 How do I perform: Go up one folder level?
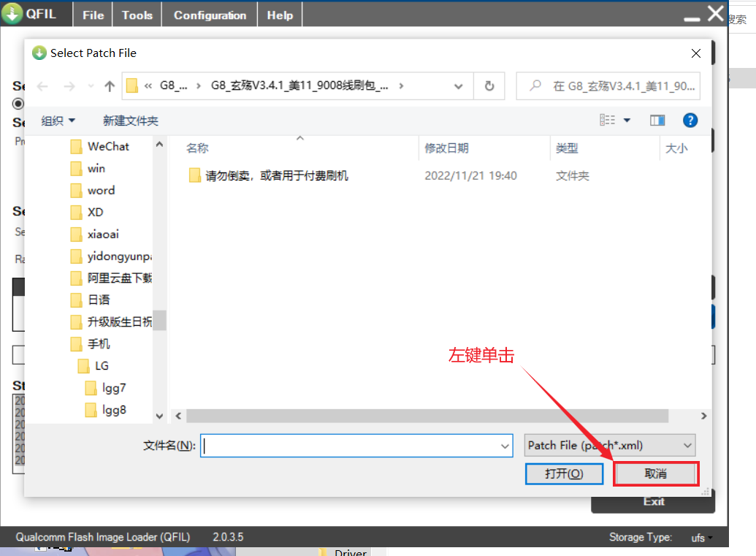tap(110, 86)
